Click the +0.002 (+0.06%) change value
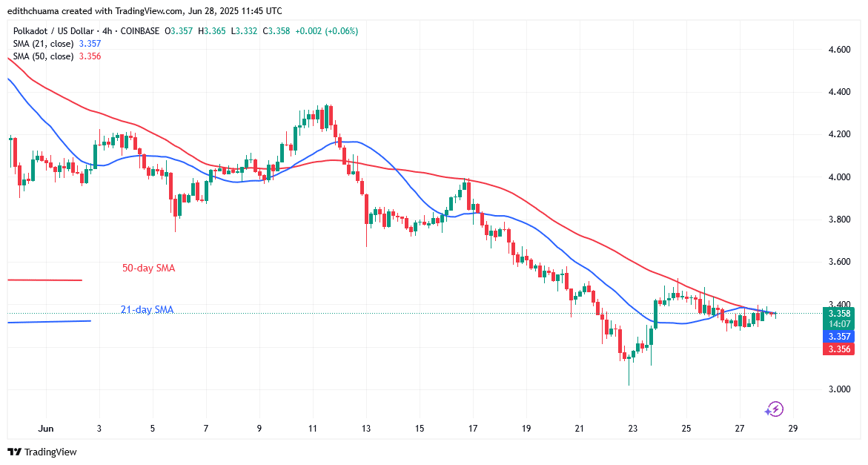Screen dimensions: 868x465 (327, 31)
